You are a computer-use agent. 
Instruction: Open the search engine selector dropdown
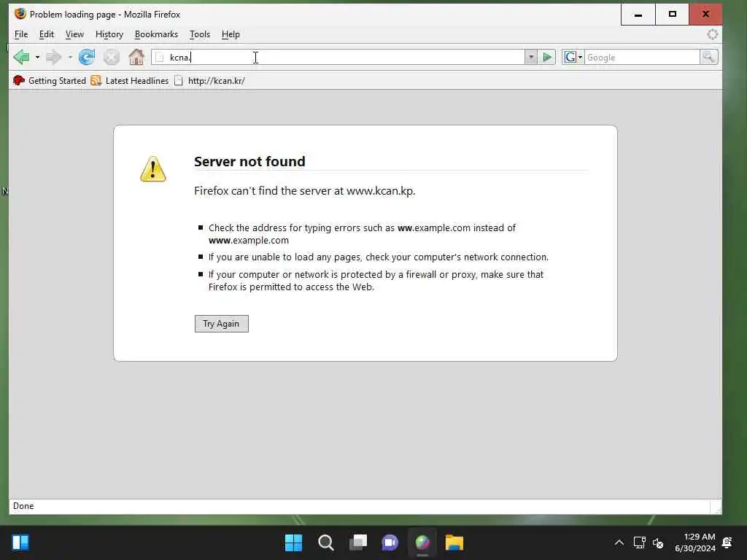573,58
